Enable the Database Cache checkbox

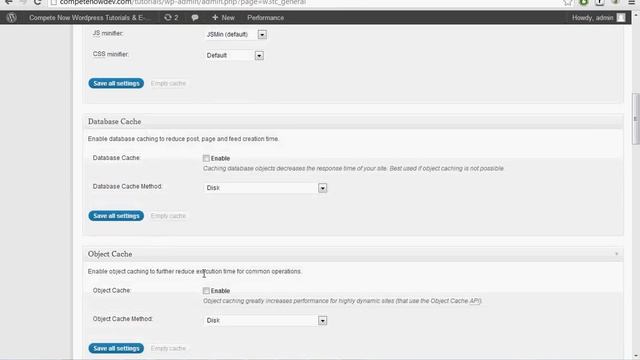[206, 158]
